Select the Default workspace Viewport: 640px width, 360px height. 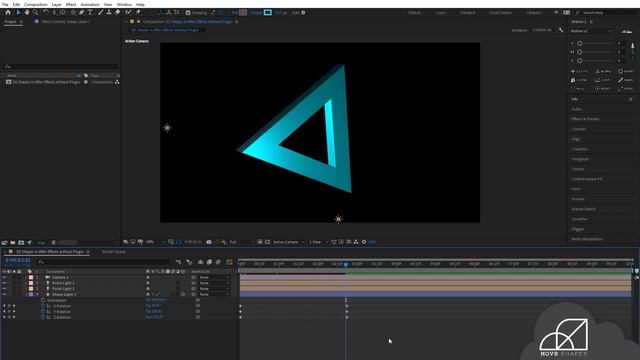click(x=414, y=13)
